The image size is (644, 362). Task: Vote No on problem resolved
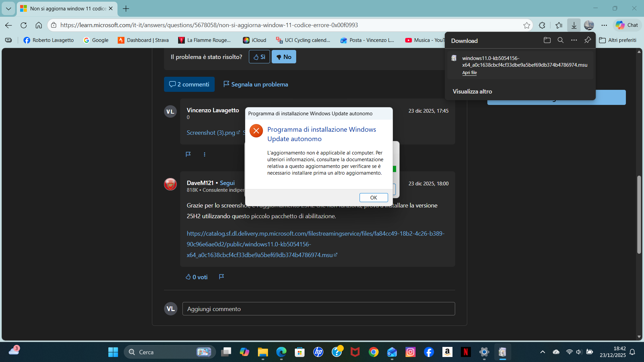click(x=284, y=57)
